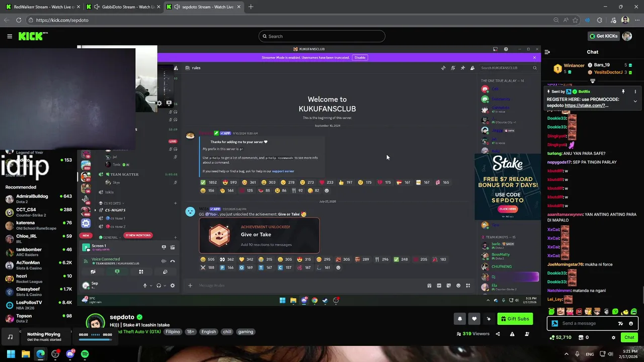Viewport: 644px width, 362px height.
Task: Click the chill tag
Action: point(227,332)
